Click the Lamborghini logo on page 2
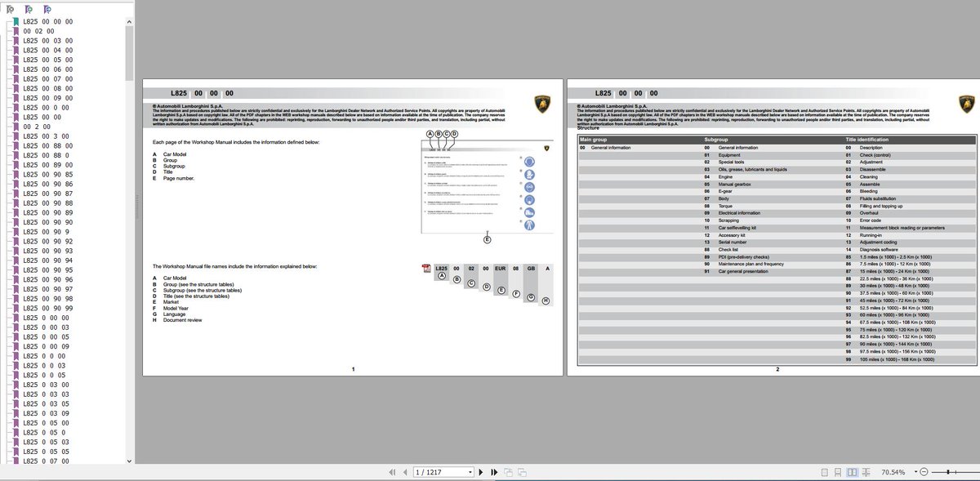The height and width of the screenshot is (481, 980). click(968, 105)
